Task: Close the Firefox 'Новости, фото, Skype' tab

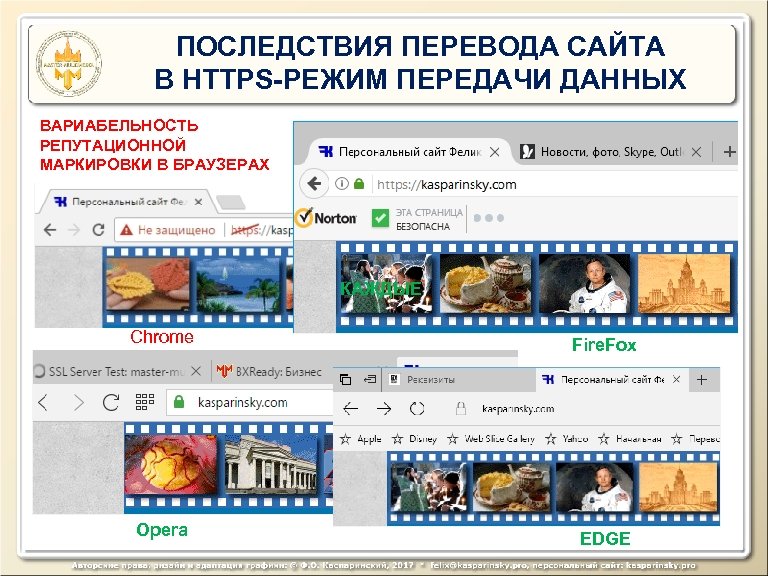Action: pyautogui.click(x=696, y=152)
